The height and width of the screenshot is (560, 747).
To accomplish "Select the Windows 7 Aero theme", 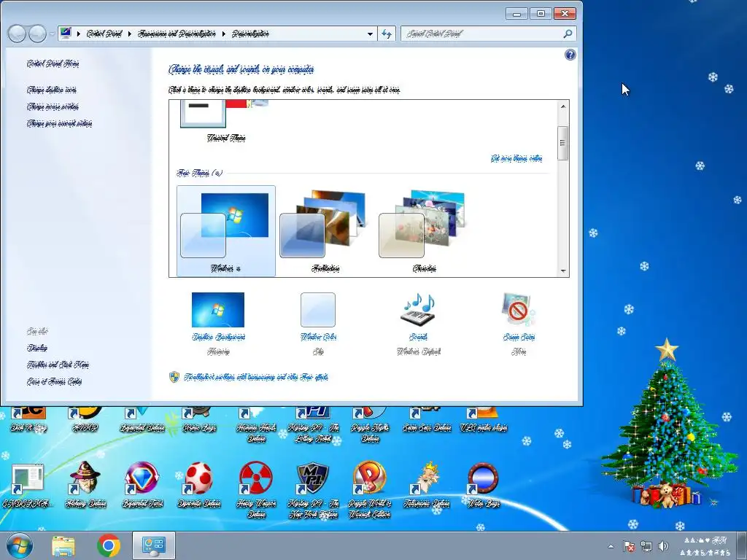I will click(x=226, y=231).
